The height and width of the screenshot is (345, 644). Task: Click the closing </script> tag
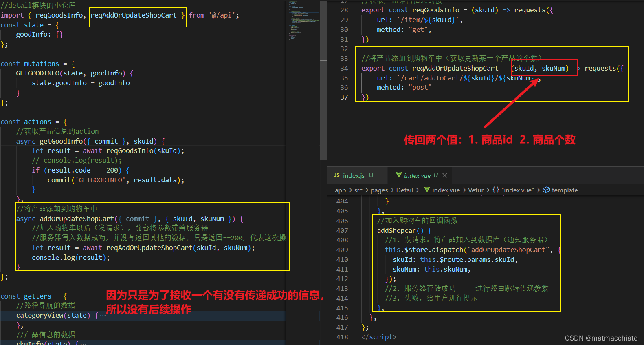[x=379, y=337]
